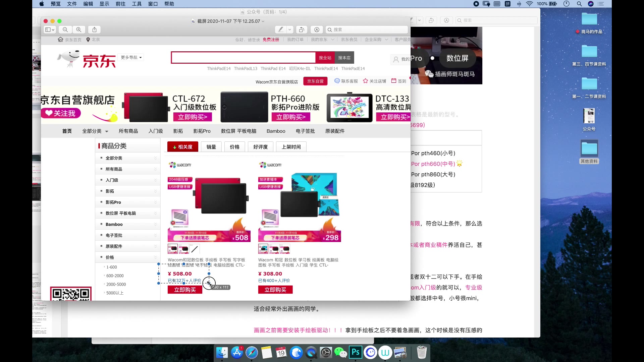
Task: Open Calendar from the Dock
Action: pyautogui.click(x=281, y=352)
